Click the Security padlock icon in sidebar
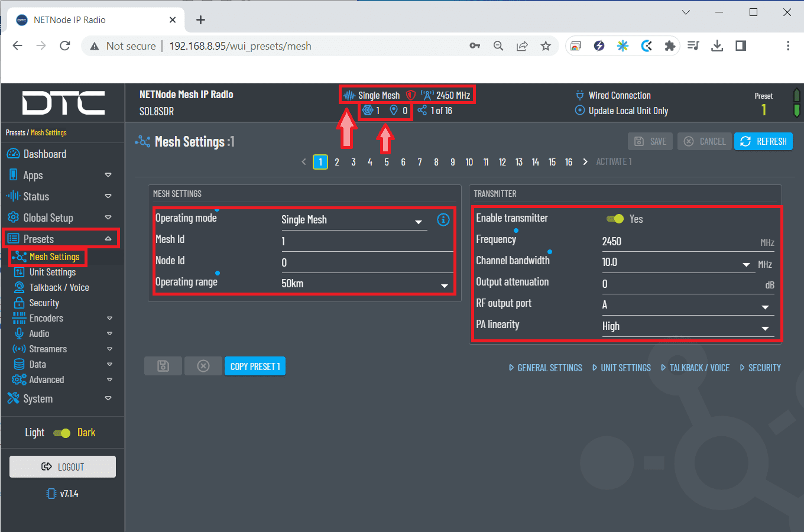The height and width of the screenshot is (532, 804). (20, 303)
